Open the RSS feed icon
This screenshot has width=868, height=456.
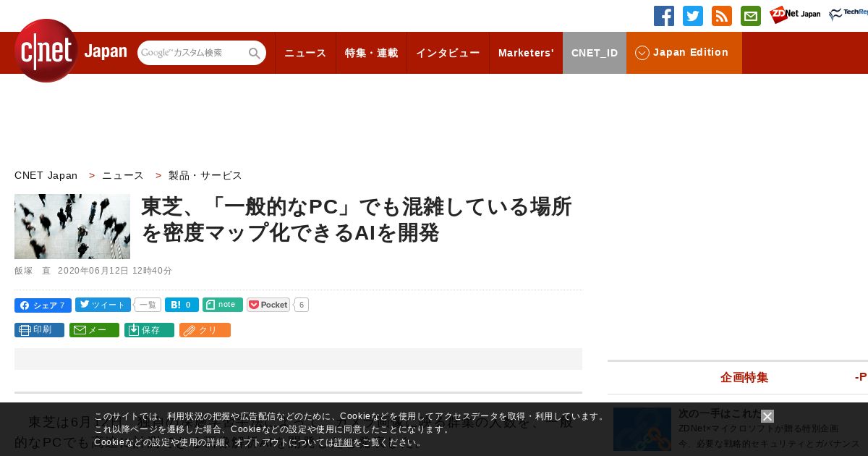722,16
